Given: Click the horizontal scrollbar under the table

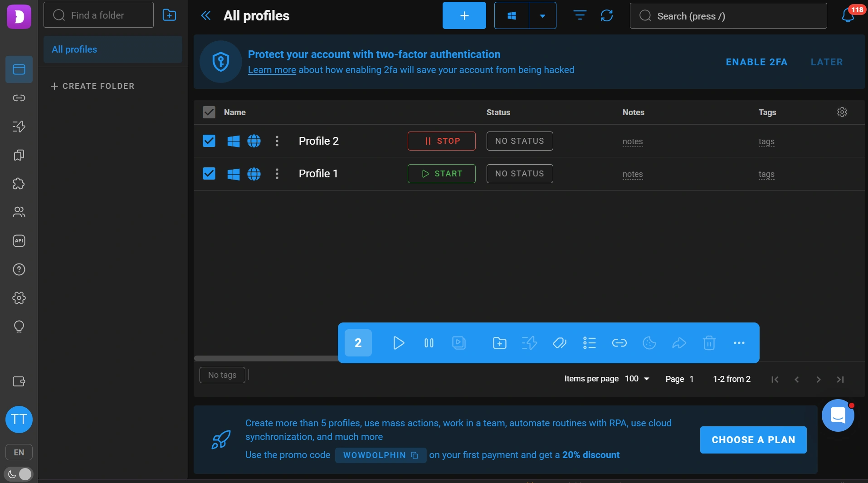Looking at the screenshot, I should pos(266,358).
